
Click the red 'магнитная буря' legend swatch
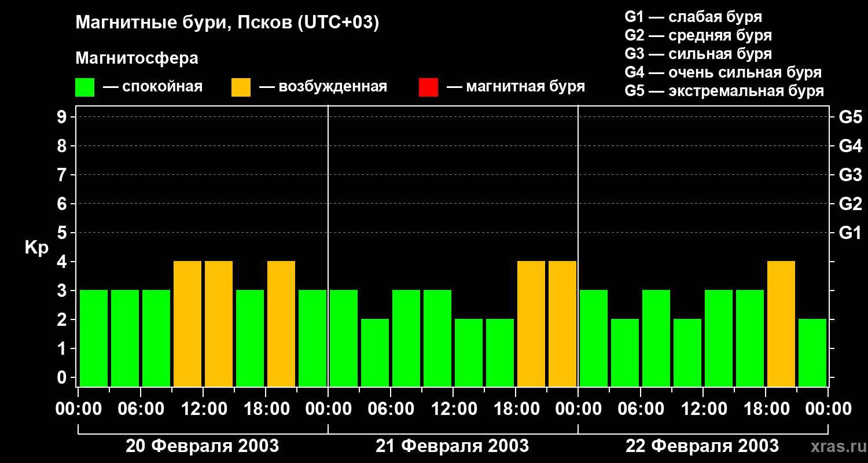coord(428,87)
